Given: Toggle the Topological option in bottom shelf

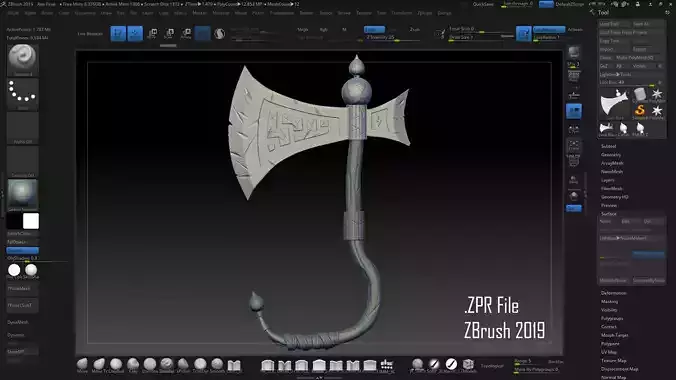Looking at the screenshot, I should click(x=492, y=366).
